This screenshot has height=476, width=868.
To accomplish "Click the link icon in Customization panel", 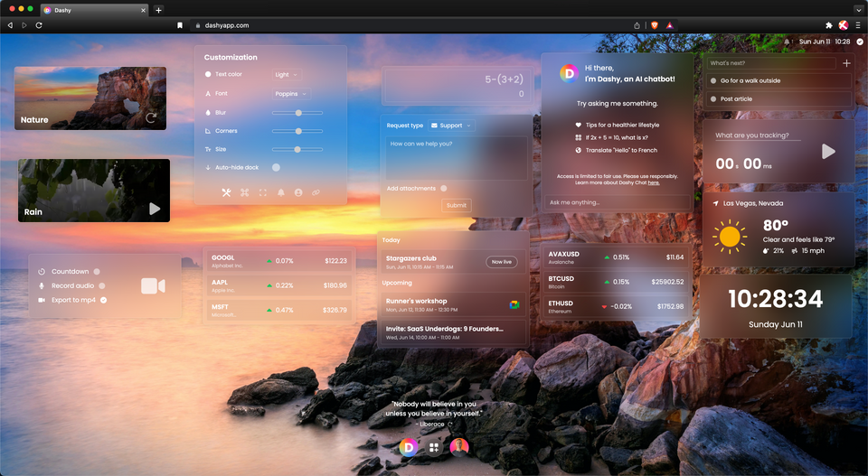I will click(x=316, y=192).
